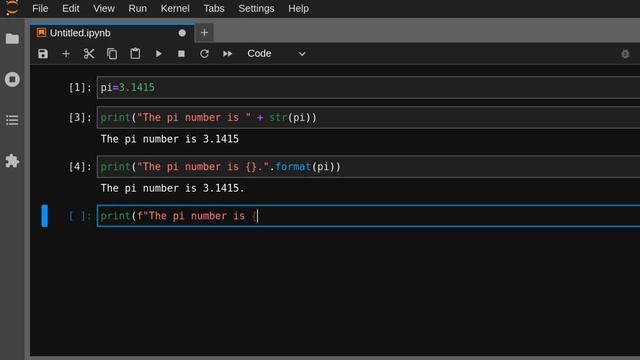640x360 pixels.
Task: Click the cell with str(pi) print statement
Action: coord(368,118)
